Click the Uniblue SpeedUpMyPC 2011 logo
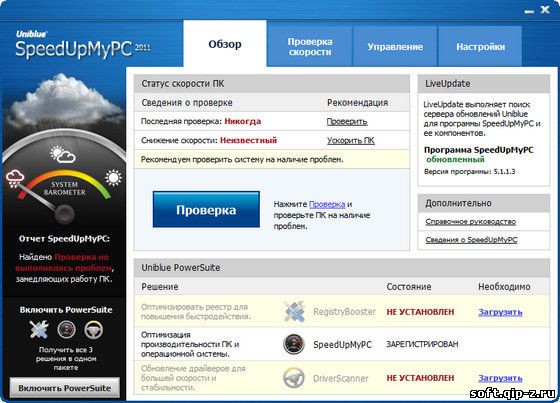Viewport: 560px width, 403px height. pyautogui.click(x=83, y=45)
